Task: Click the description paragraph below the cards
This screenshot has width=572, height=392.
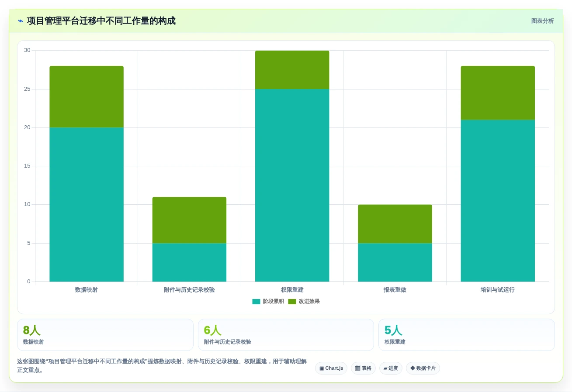Action: pos(162,366)
